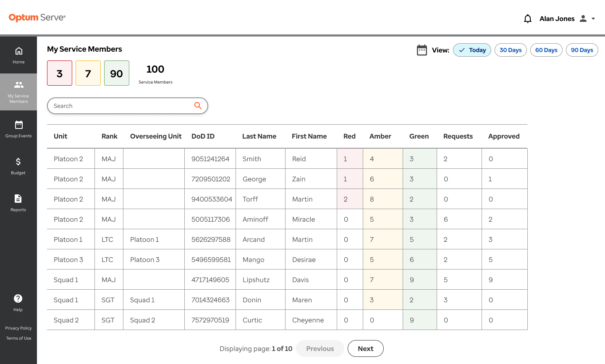Expand the Alan Jones account dropdown arrow
The height and width of the screenshot is (364, 605).
593,18
